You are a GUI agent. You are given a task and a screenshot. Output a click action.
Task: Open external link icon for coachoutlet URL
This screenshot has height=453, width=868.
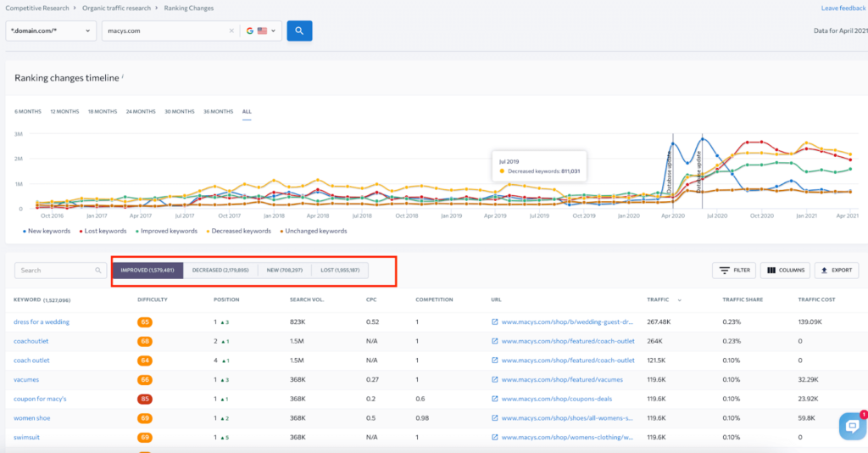pyautogui.click(x=494, y=341)
